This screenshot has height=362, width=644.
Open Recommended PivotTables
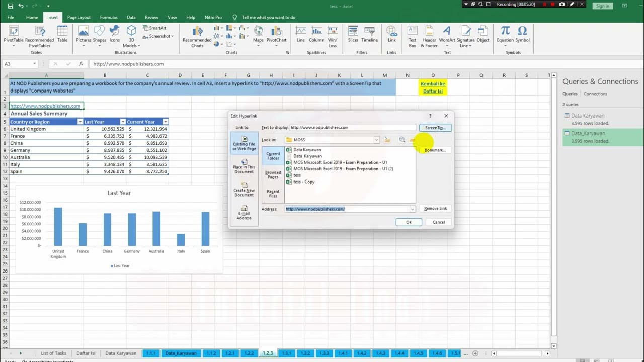tap(39, 36)
